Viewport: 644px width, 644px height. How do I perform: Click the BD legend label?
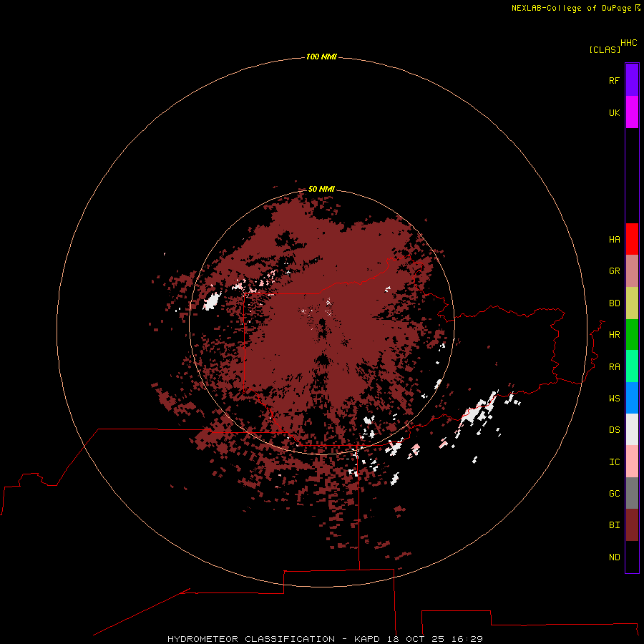pos(614,303)
